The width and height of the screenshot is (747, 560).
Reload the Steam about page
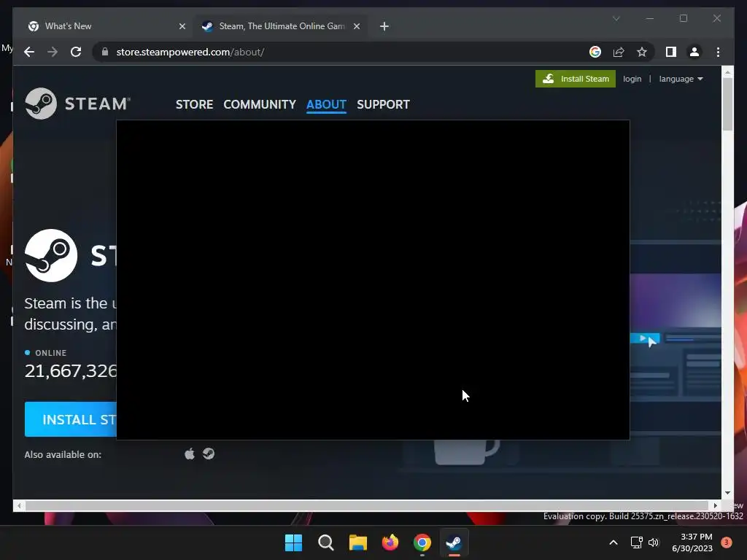coord(76,52)
